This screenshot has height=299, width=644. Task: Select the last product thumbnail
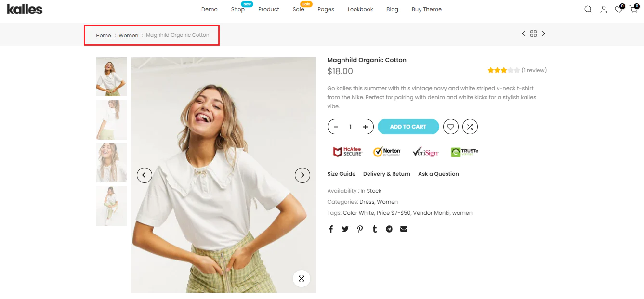[111, 206]
